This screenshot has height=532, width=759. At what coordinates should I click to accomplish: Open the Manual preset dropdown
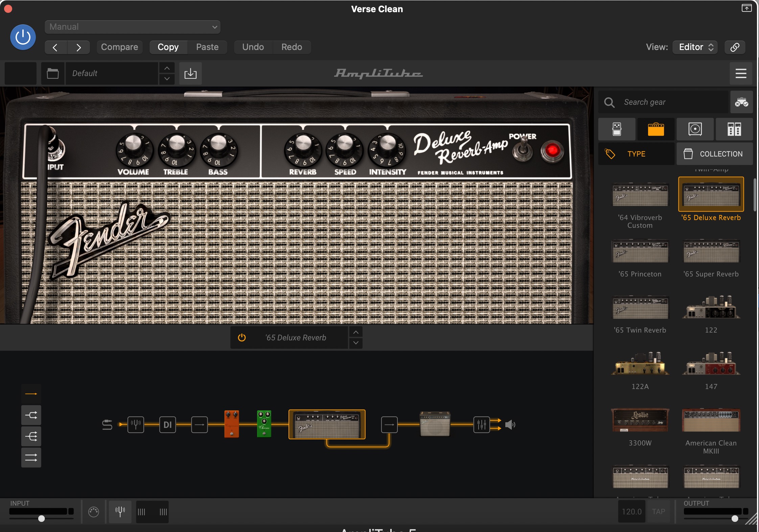pos(132,27)
